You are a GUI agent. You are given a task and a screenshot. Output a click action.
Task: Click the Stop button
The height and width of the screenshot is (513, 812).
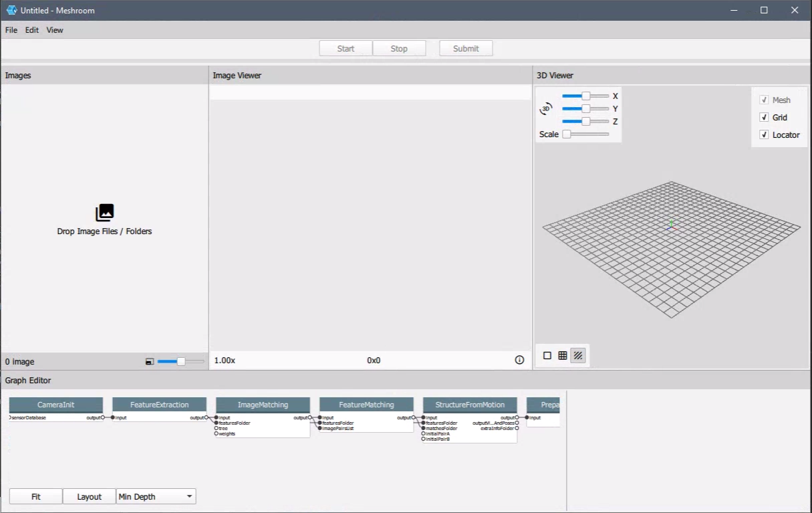[x=399, y=48]
